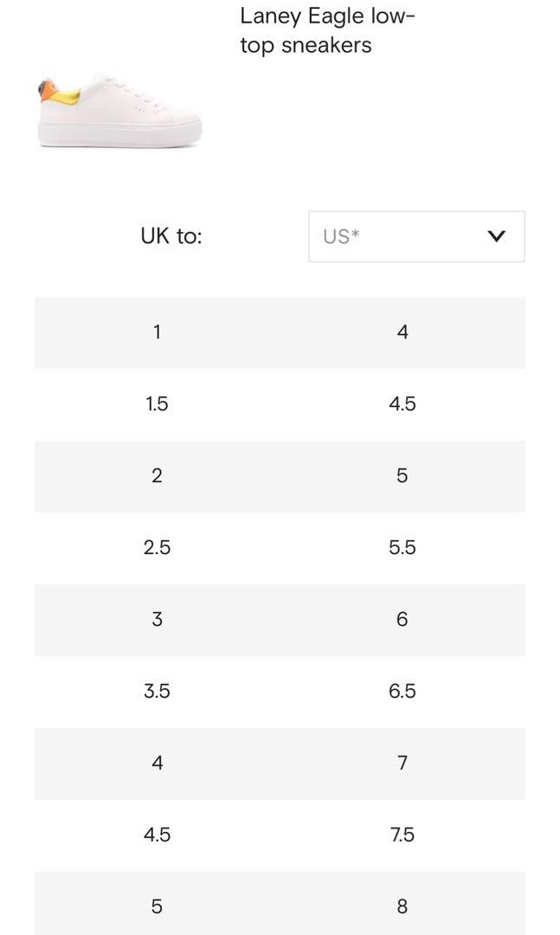Click US size 4.5 value

tap(402, 404)
